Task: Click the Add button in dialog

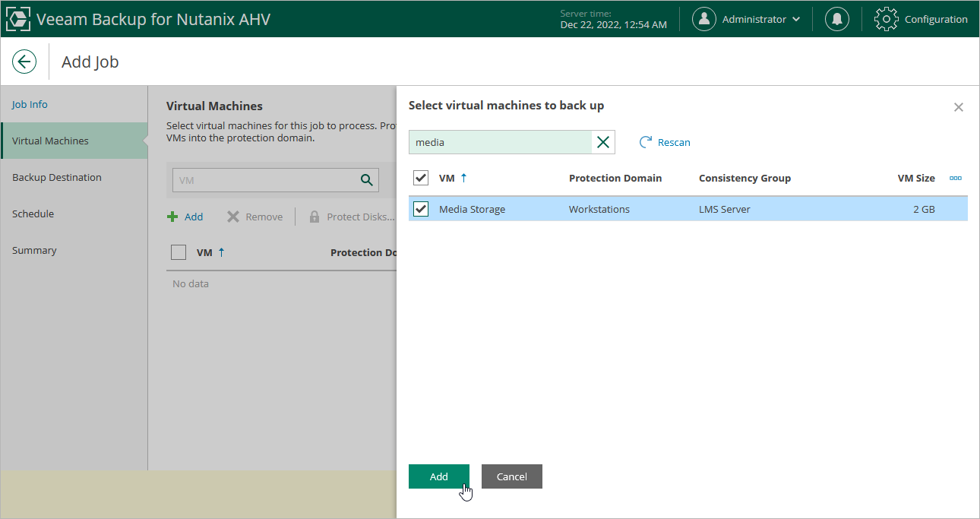Action: (439, 476)
